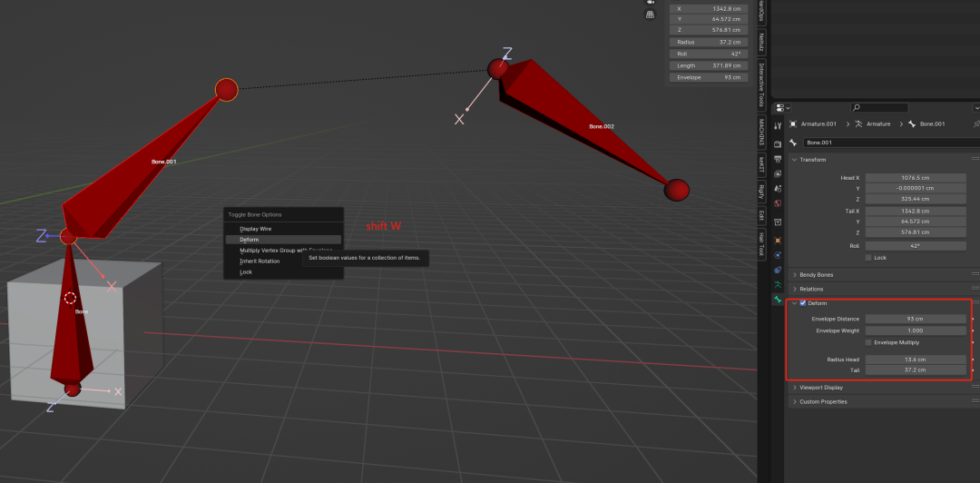Click the viewport Radius 37.2 cm field
The height and width of the screenshot is (483, 980).
(x=709, y=42)
